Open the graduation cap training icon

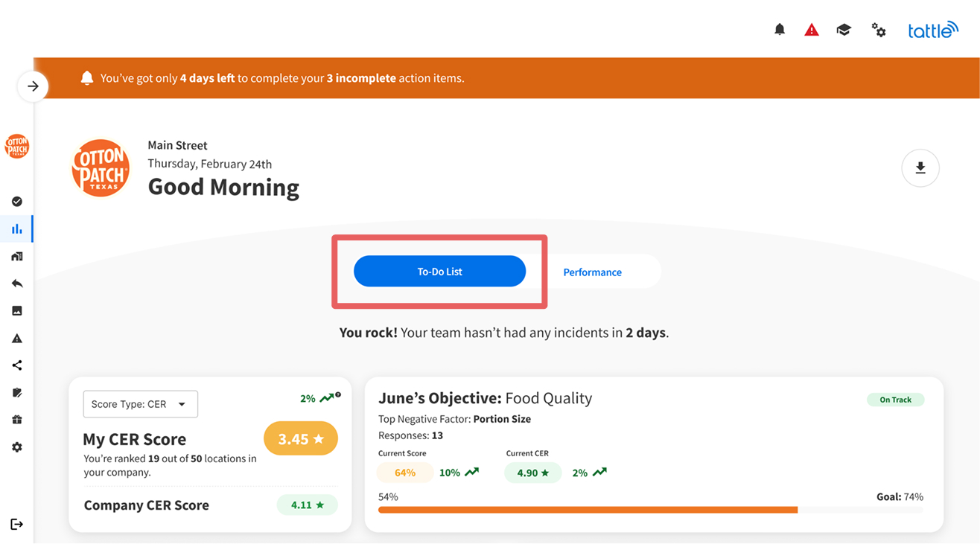[844, 30]
